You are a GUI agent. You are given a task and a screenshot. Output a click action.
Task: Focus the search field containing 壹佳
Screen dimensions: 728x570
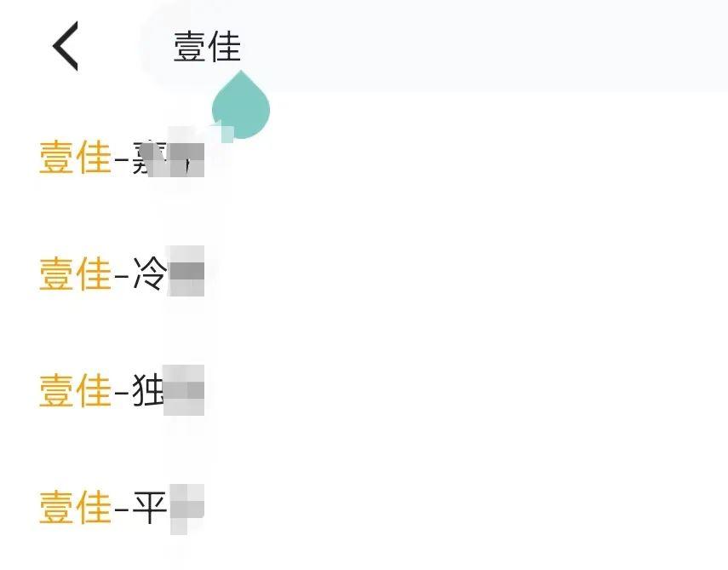pyautogui.click(x=426, y=47)
